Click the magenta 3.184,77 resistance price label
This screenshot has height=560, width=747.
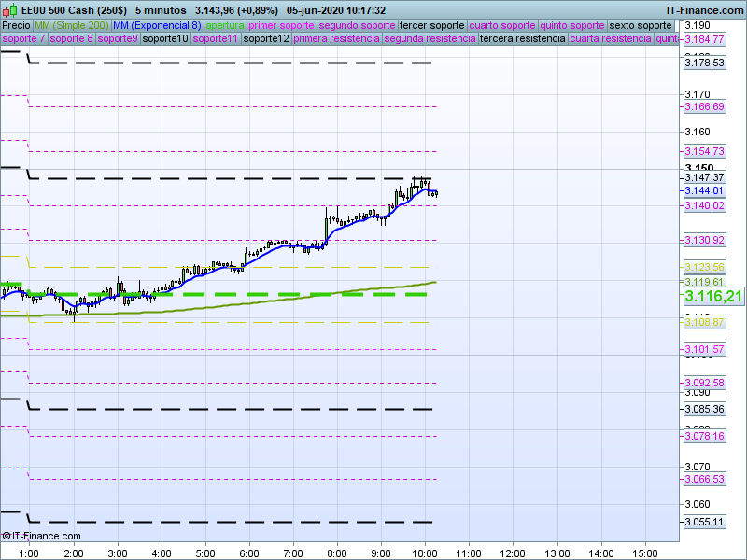click(704, 39)
